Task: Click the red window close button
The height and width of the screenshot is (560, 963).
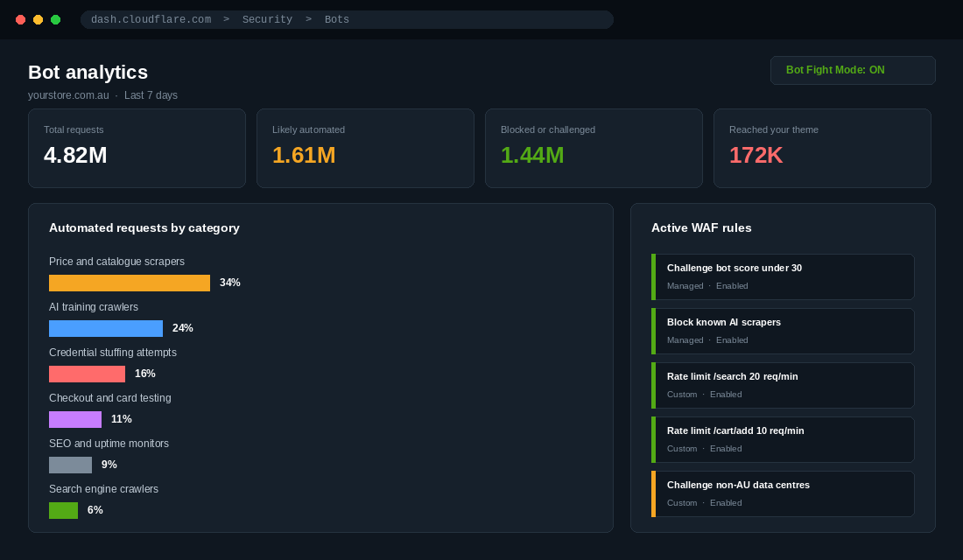Action: click(x=20, y=19)
